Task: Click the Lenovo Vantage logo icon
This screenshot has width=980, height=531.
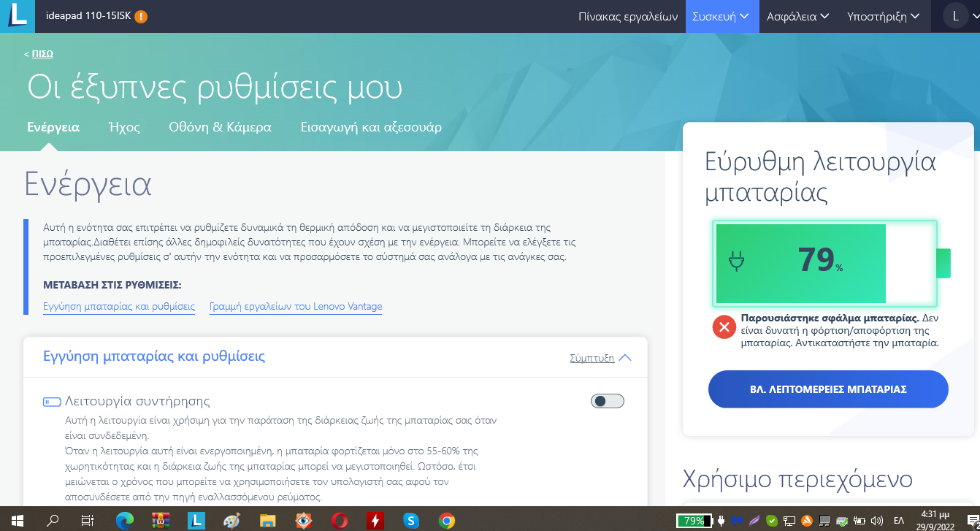Action: [18, 16]
